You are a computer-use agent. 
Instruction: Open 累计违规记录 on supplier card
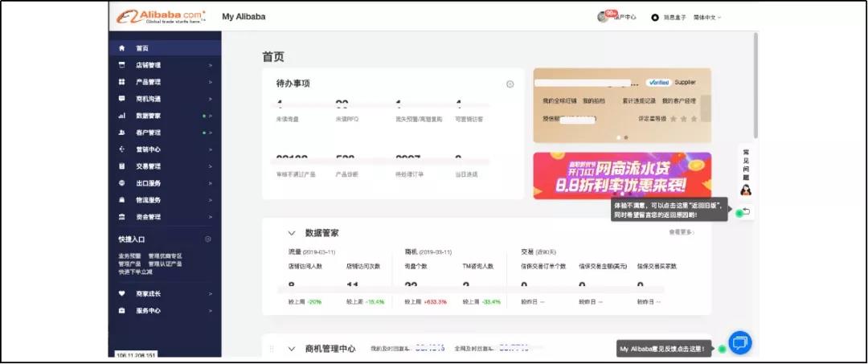[x=639, y=101]
